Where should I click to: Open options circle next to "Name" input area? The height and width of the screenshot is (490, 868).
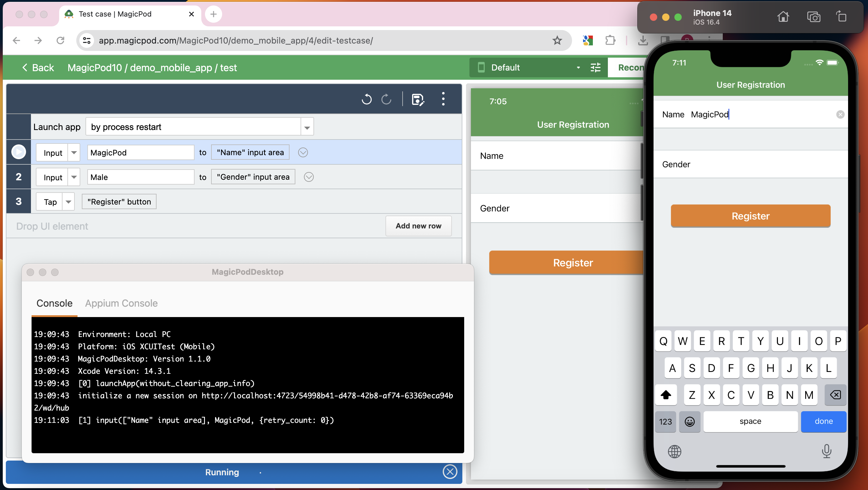click(303, 152)
